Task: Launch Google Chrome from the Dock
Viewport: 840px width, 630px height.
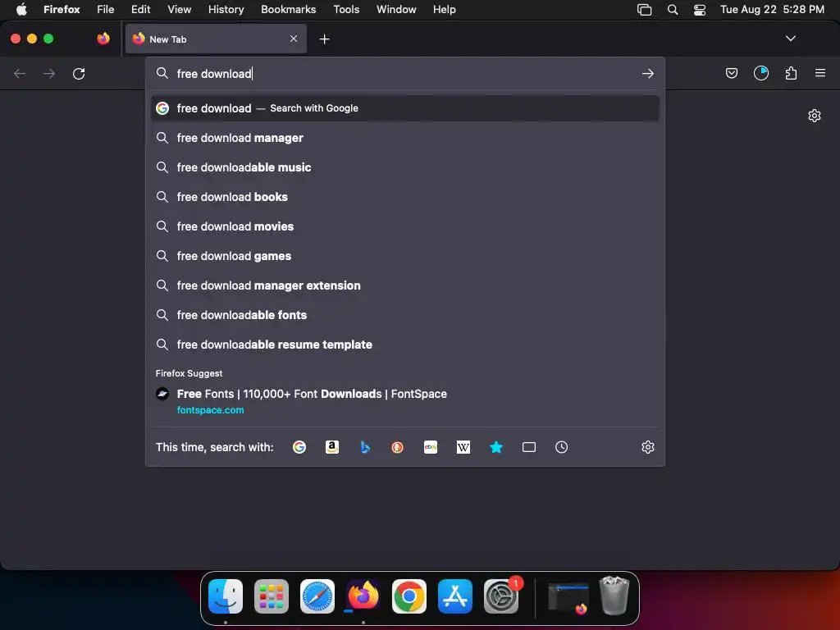Action: click(409, 596)
